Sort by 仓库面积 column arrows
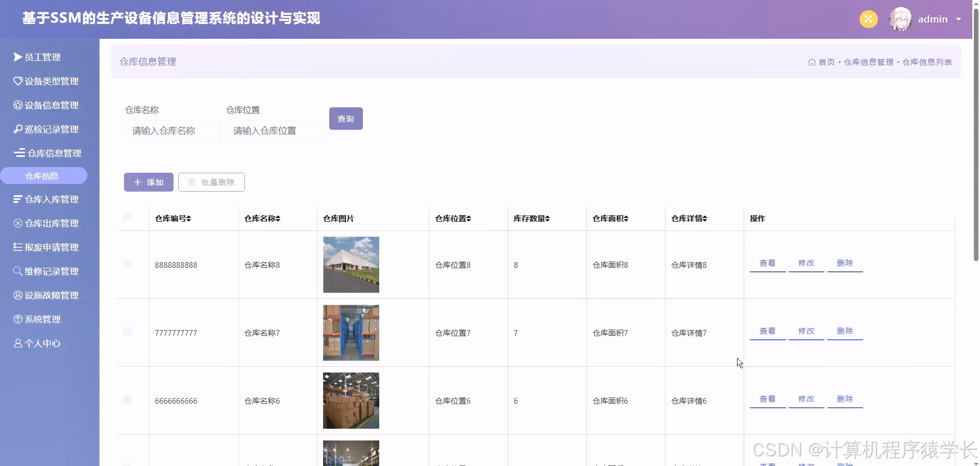Image resolution: width=980 pixels, height=466 pixels. [626, 219]
